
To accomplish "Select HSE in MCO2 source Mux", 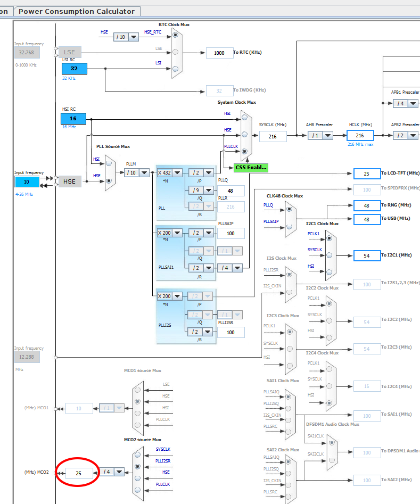I will (x=138, y=478).
